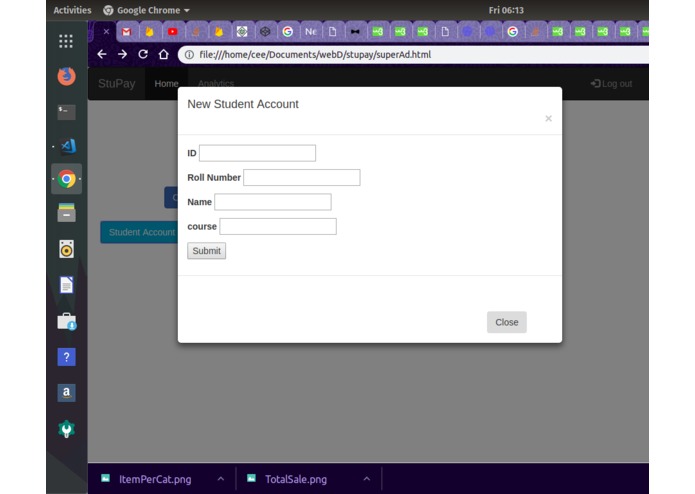Open the Activities overview
The image size is (695, 494).
tap(72, 10)
